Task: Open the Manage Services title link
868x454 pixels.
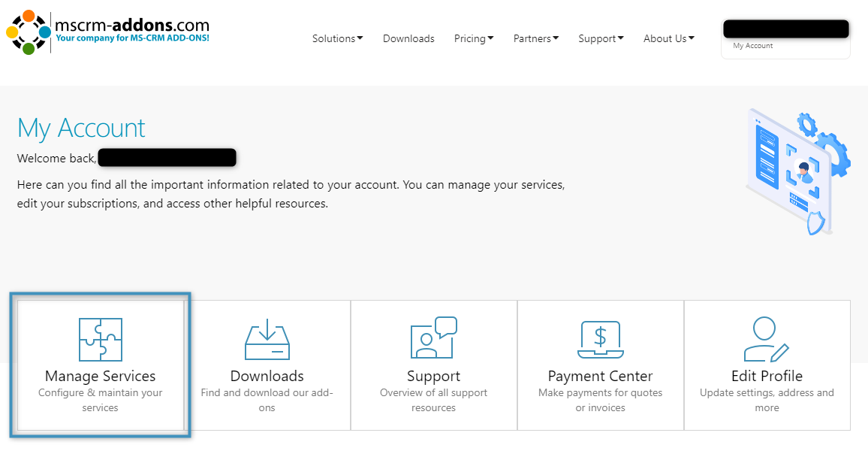Action: coord(100,376)
